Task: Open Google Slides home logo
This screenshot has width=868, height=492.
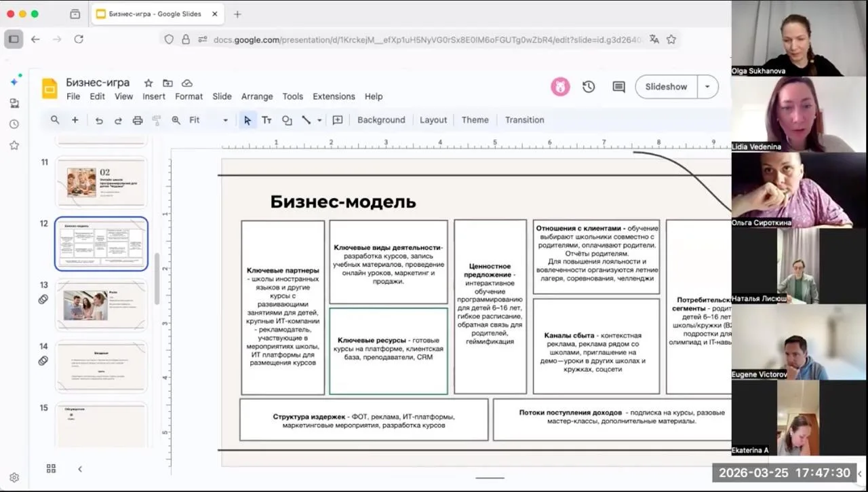Action: [x=50, y=89]
